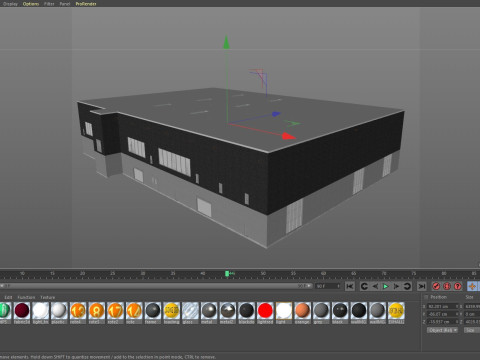This screenshot has width=480, height=360.
Task: Toggle the position key orange move icon
Action: [472, 286]
